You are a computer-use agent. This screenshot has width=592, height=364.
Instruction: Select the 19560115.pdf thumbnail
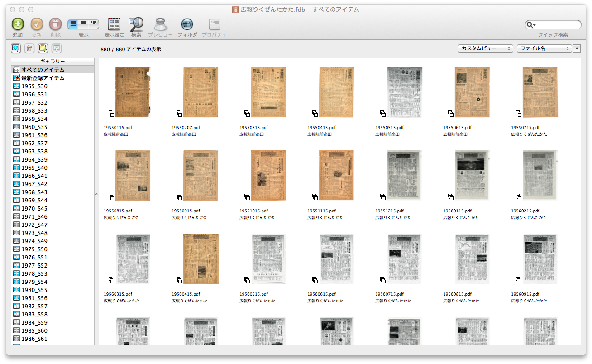click(x=472, y=176)
